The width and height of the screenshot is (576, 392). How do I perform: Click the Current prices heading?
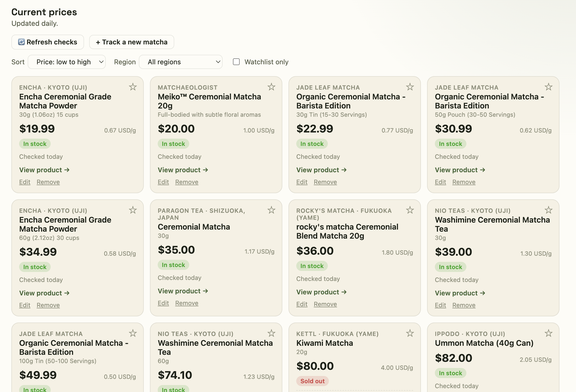tap(44, 12)
